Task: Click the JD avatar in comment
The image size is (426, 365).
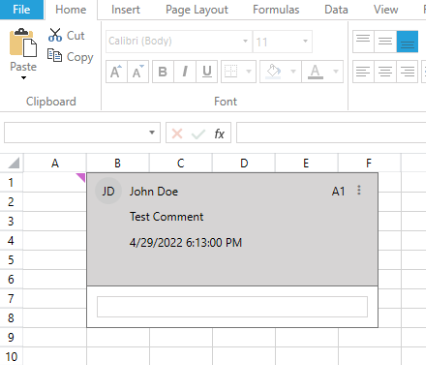Action: point(108,191)
